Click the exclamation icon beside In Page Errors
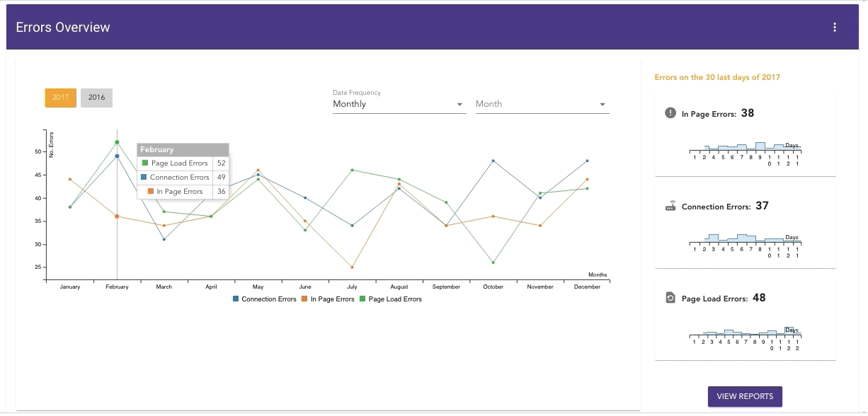The image size is (868, 416). pos(669,112)
